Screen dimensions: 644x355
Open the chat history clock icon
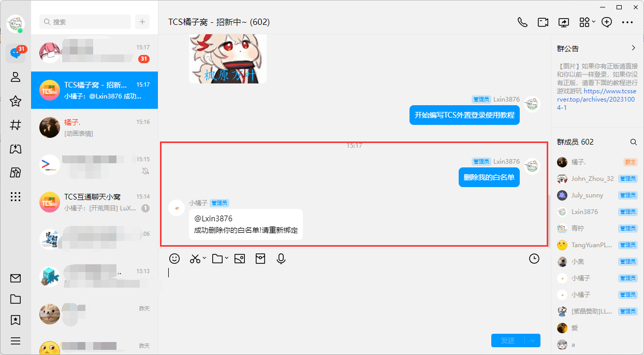[x=534, y=259]
